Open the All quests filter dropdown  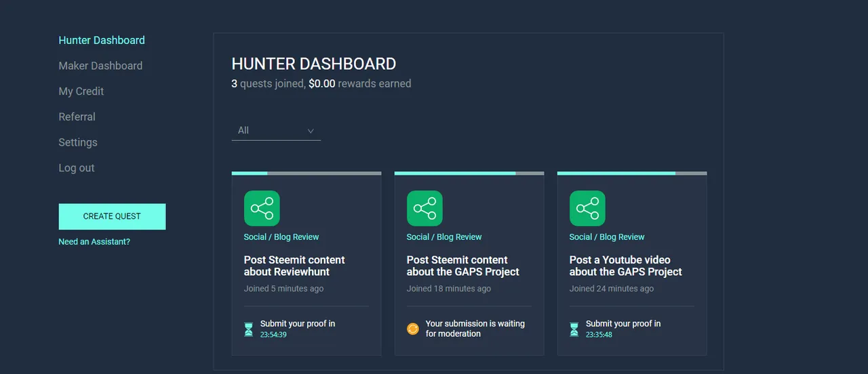click(x=276, y=131)
